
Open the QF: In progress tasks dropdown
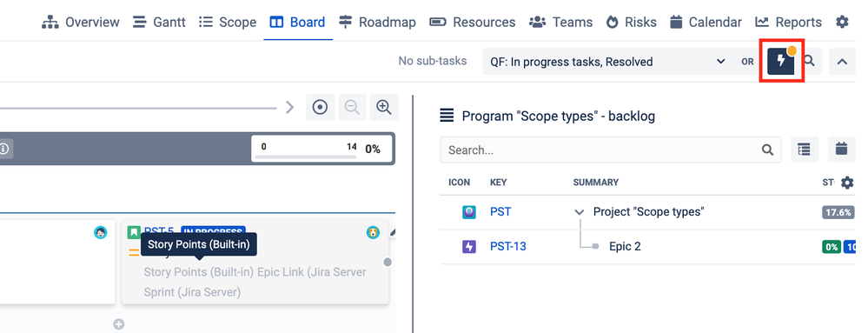coord(608,62)
